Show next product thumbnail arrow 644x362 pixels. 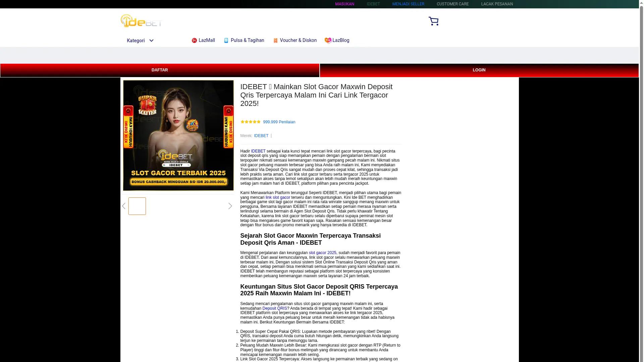click(x=230, y=206)
